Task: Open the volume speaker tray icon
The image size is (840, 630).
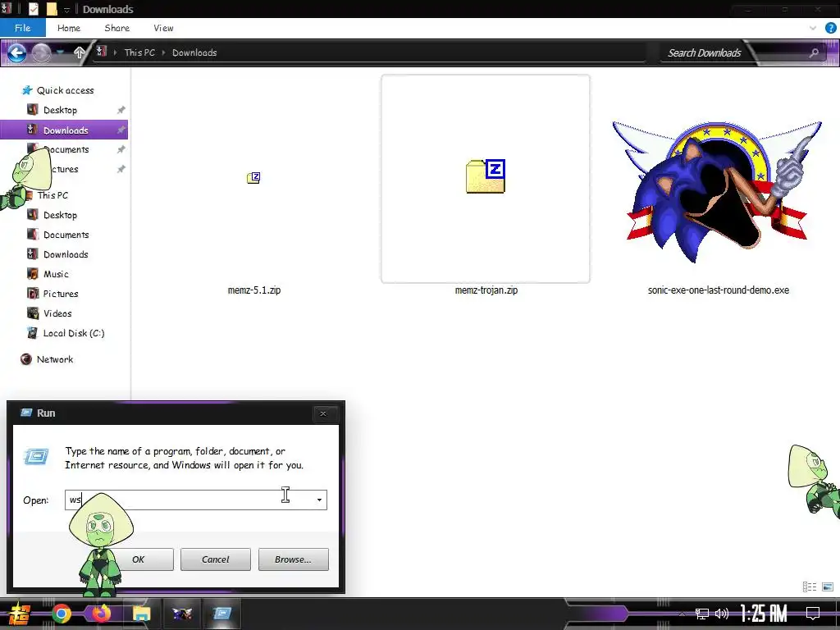Action: [x=722, y=614]
